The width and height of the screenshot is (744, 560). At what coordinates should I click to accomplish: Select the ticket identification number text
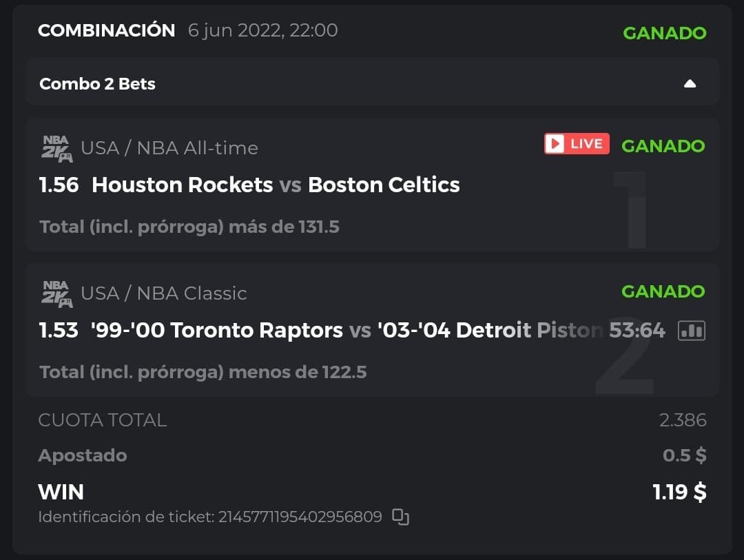coord(300,517)
